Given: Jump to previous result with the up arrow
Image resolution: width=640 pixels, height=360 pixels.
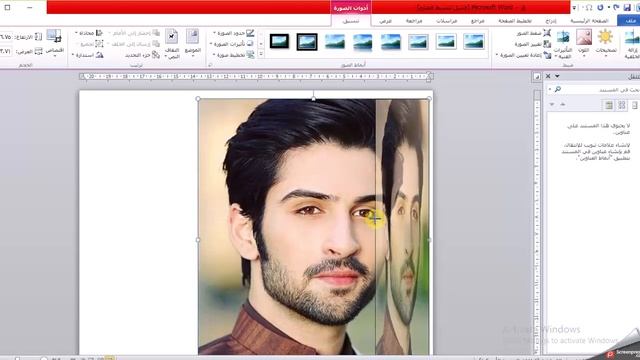Looking at the screenshot, I should coord(563,105).
